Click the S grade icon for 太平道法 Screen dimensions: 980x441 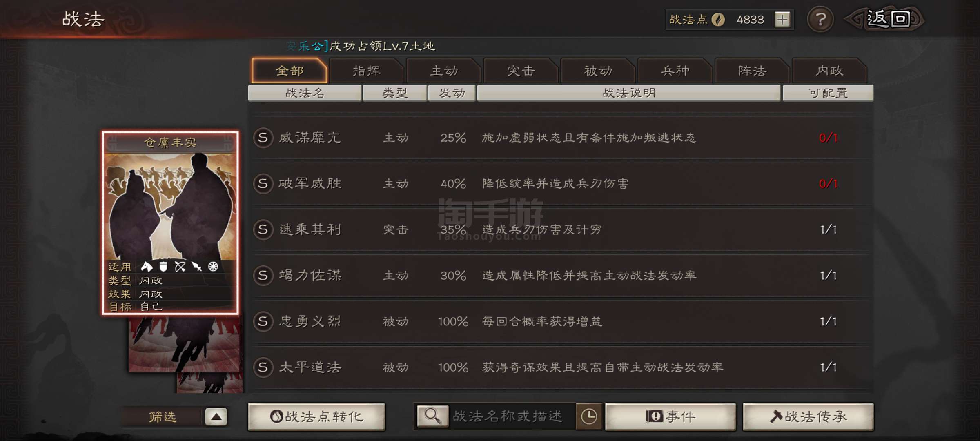(263, 367)
